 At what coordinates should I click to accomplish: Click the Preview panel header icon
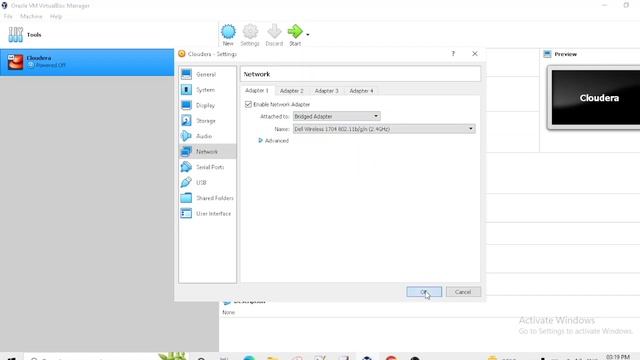point(547,54)
